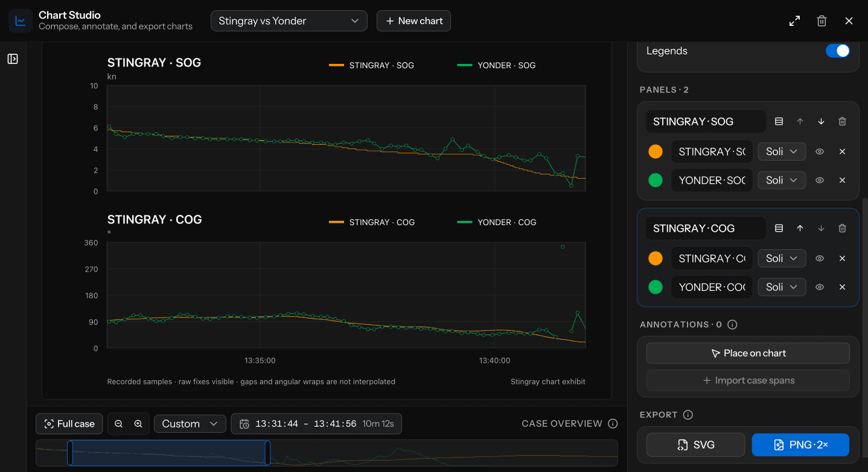Remove STINGRAY · COG series from panel
Screen dimensions: 868x472
pyautogui.click(x=842, y=258)
